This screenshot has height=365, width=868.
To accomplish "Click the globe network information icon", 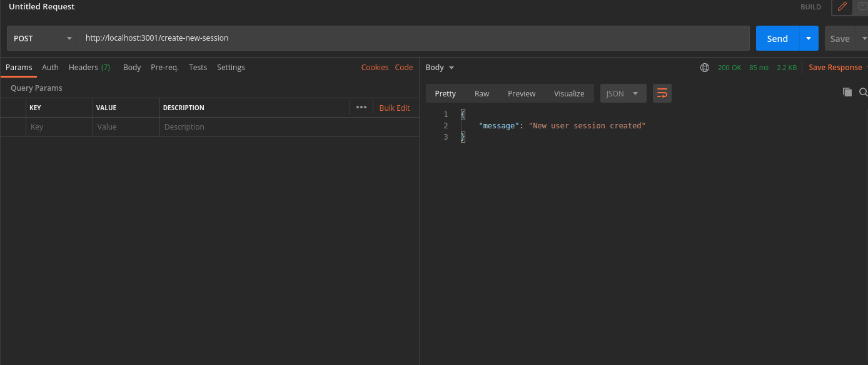I will click(705, 67).
